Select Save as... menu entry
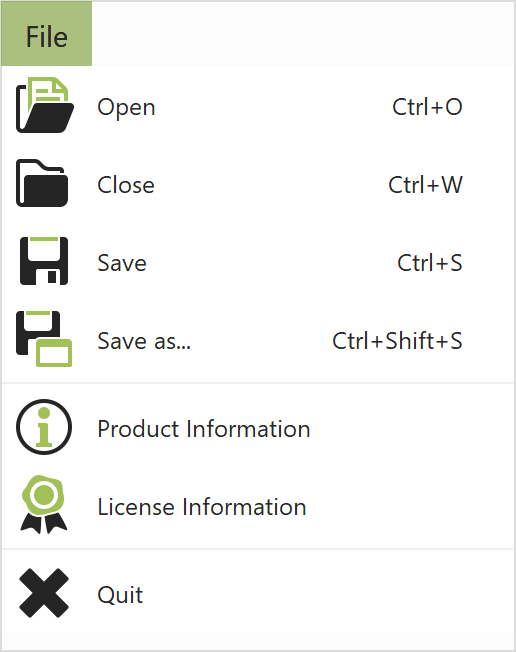Image resolution: width=516 pixels, height=652 pixels. click(258, 341)
